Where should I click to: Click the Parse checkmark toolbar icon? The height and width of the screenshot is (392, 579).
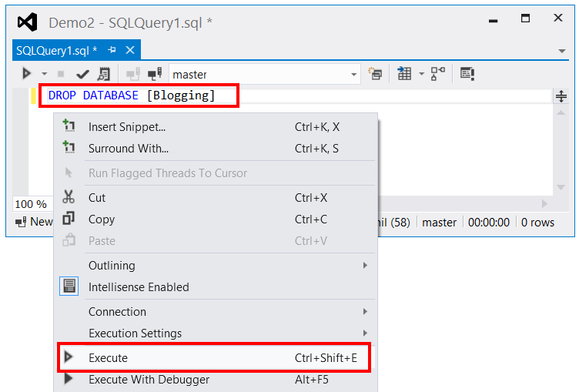point(83,74)
